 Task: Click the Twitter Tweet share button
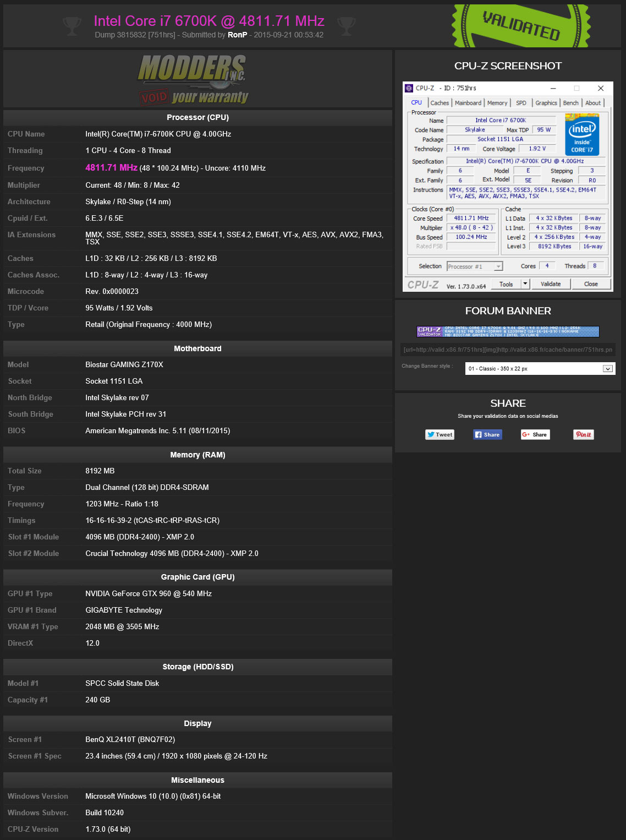[440, 434]
